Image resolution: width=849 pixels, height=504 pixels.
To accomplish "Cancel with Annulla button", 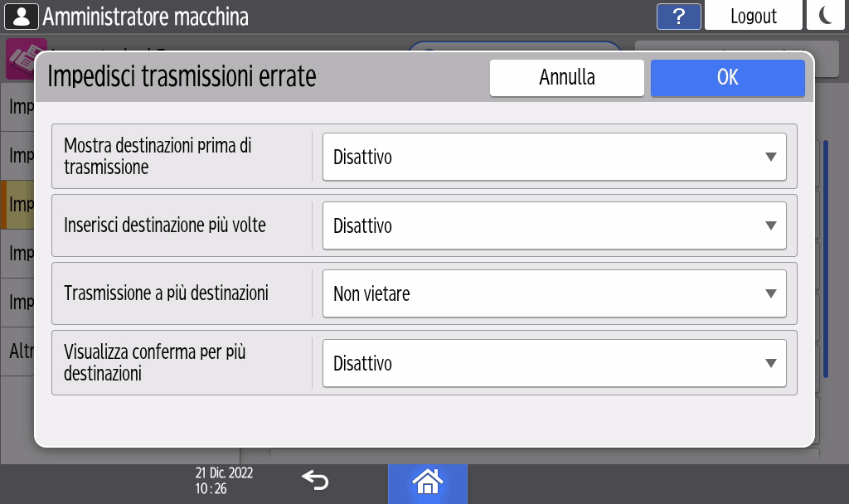I will click(x=567, y=78).
